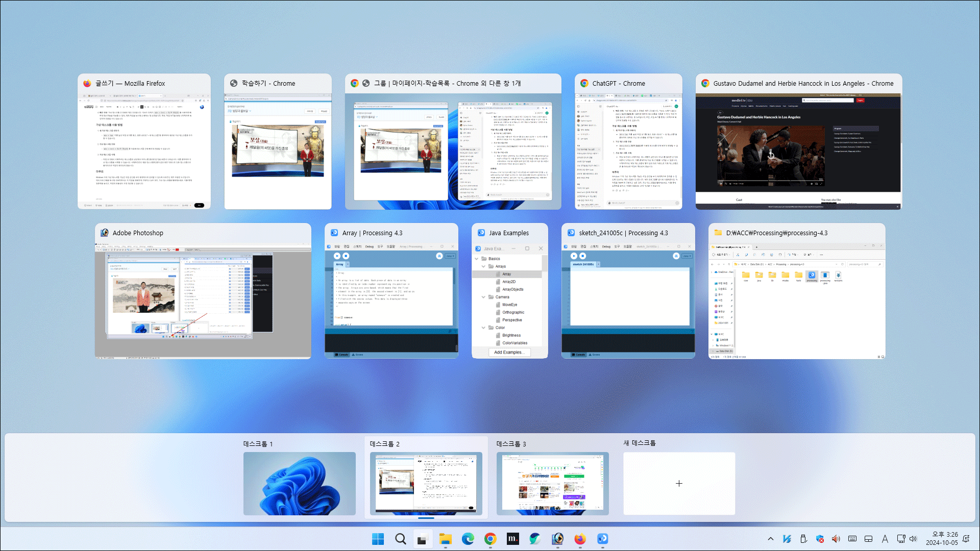
Task: Open the Windows Start menu
Action: click(378, 539)
